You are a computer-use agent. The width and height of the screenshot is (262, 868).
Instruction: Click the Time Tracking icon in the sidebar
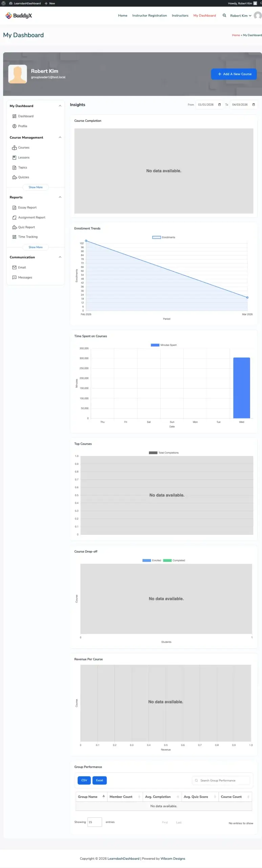point(14,237)
